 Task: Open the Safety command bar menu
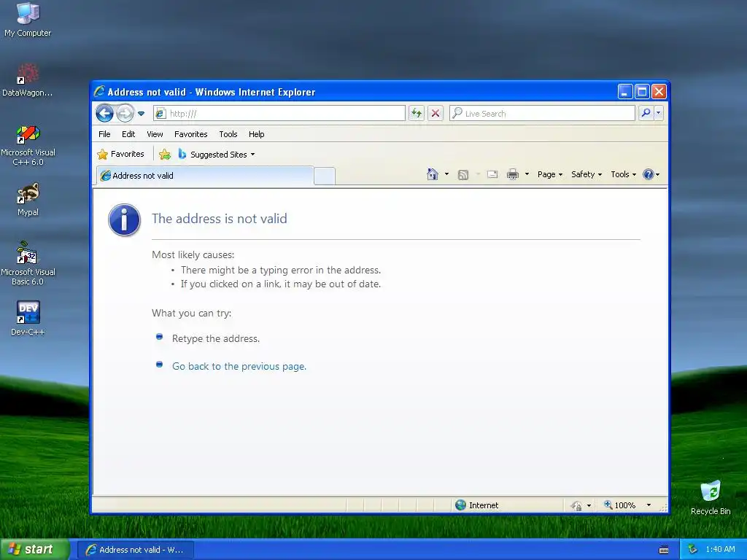point(587,174)
